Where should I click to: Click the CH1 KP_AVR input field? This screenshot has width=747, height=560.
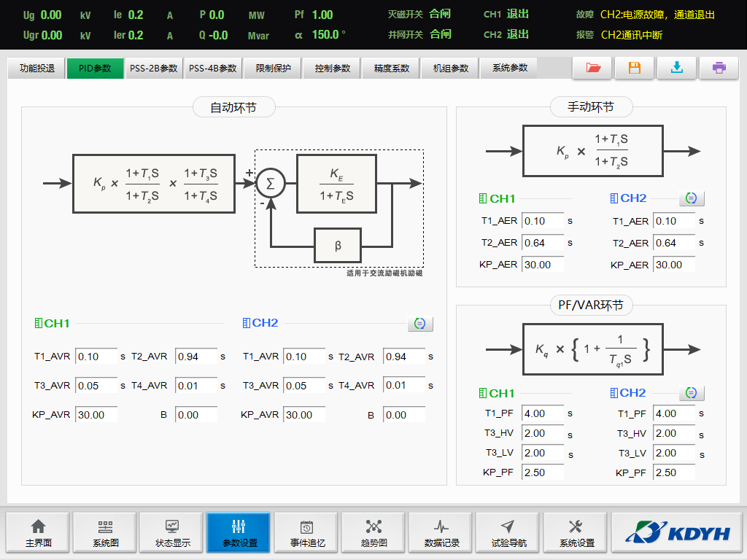(96, 415)
